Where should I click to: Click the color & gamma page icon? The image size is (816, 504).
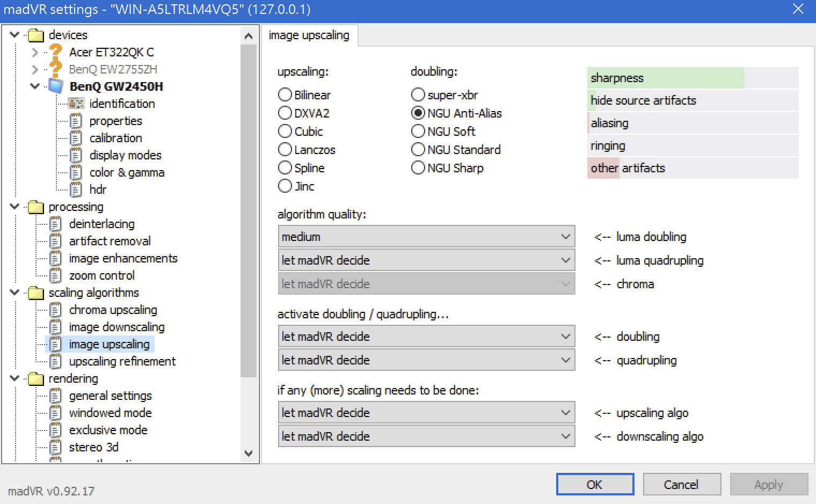click(76, 172)
